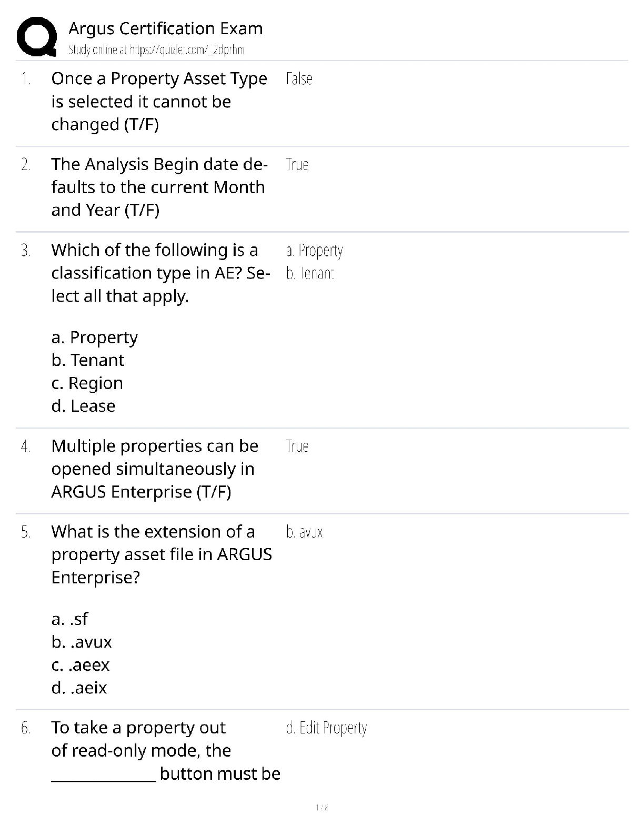Choose option "d. .aeix" under question 5
This screenshot has width=644, height=834.
pyautogui.click(x=79, y=688)
